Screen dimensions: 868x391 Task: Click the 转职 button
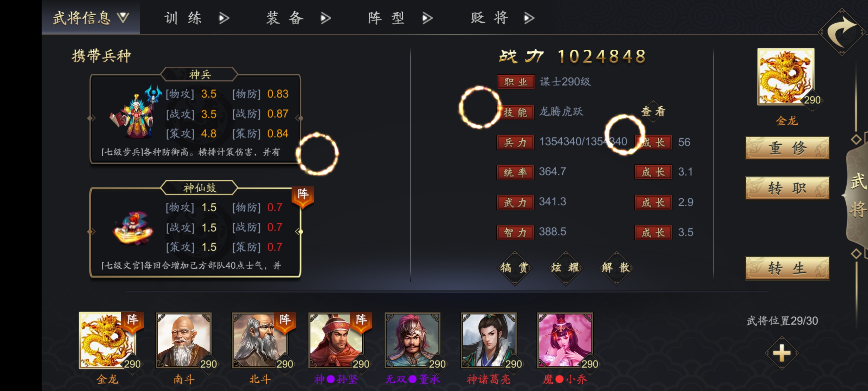click(787, 188)
